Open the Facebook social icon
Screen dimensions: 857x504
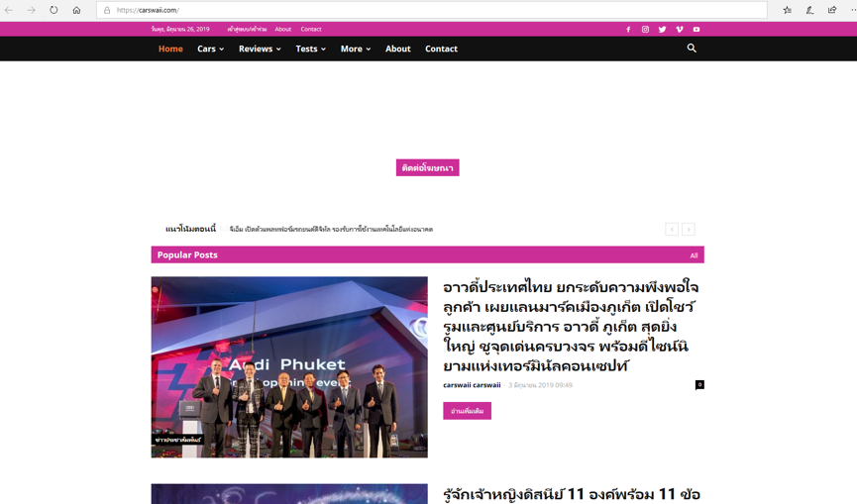[x=628, y=30]
